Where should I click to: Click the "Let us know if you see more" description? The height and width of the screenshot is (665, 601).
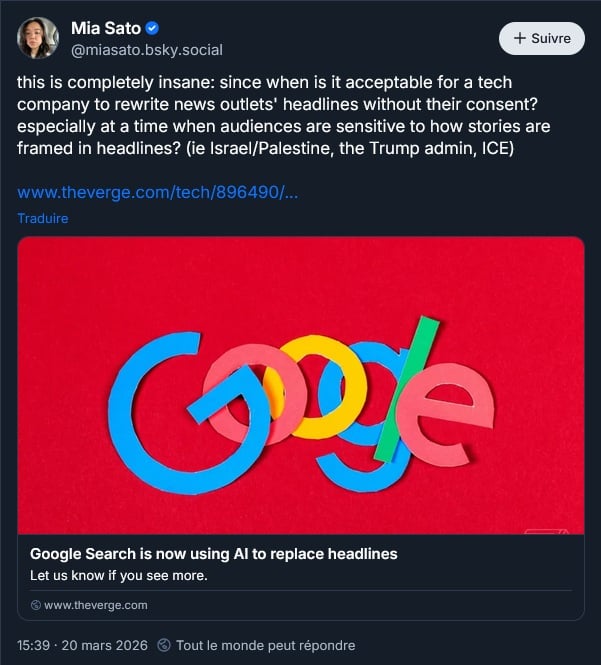point(119,575)
